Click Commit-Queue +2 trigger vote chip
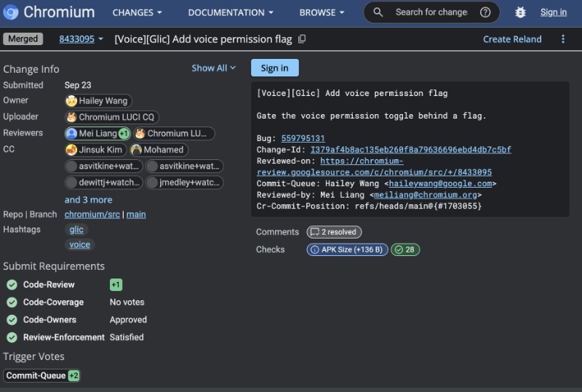This screenshot has width=582, height=392. (x=41, y=375)
